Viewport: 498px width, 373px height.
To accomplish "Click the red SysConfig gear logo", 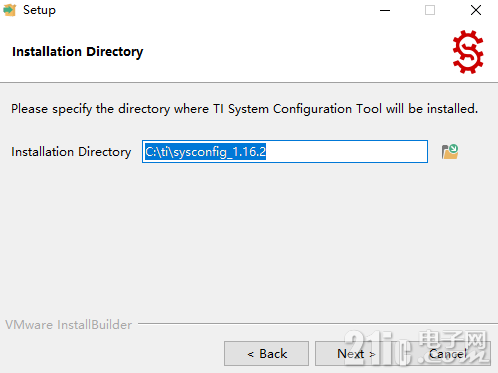I will [468, 52].
